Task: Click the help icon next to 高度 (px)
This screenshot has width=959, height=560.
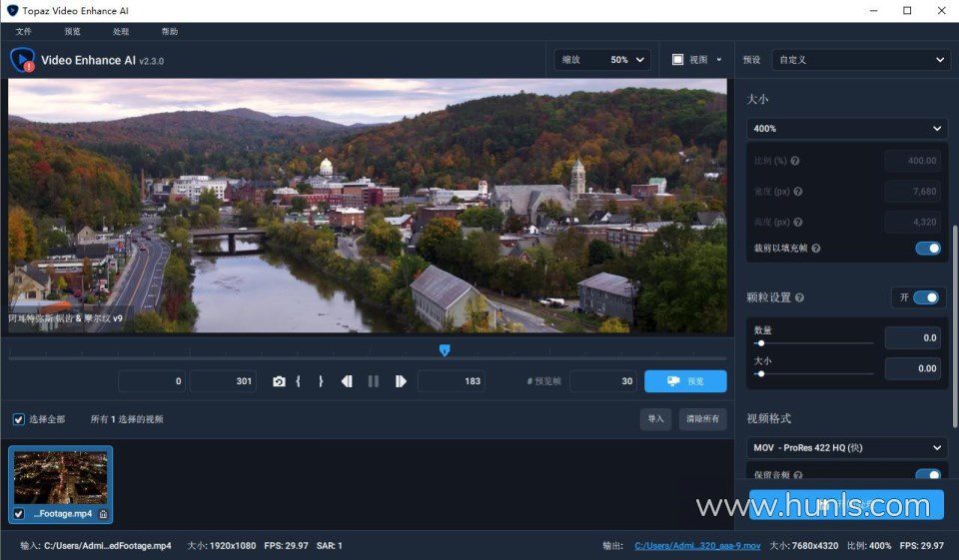Action: click(798, 222)
